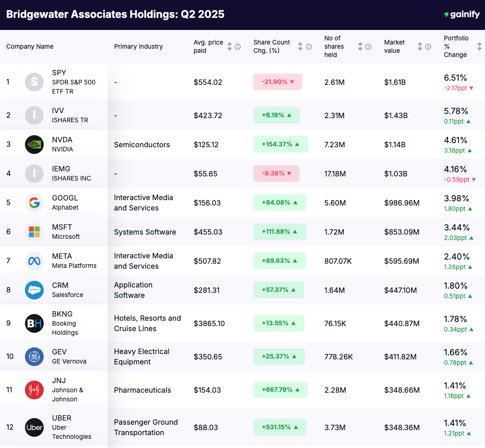
Task: Click Heavy Electrical Equipment industry cell
Action: tap(142, 356)
